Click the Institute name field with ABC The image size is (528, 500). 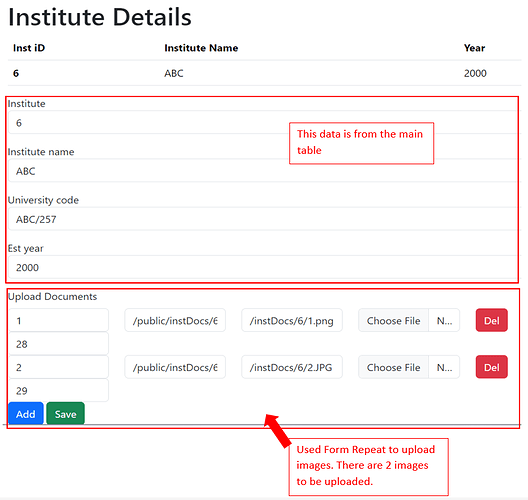[x=263, y=171]
